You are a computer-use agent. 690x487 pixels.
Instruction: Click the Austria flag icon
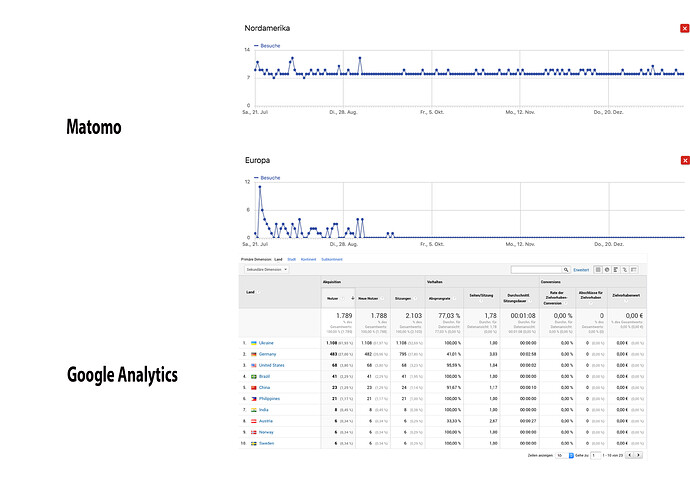[x=254, y=421]
